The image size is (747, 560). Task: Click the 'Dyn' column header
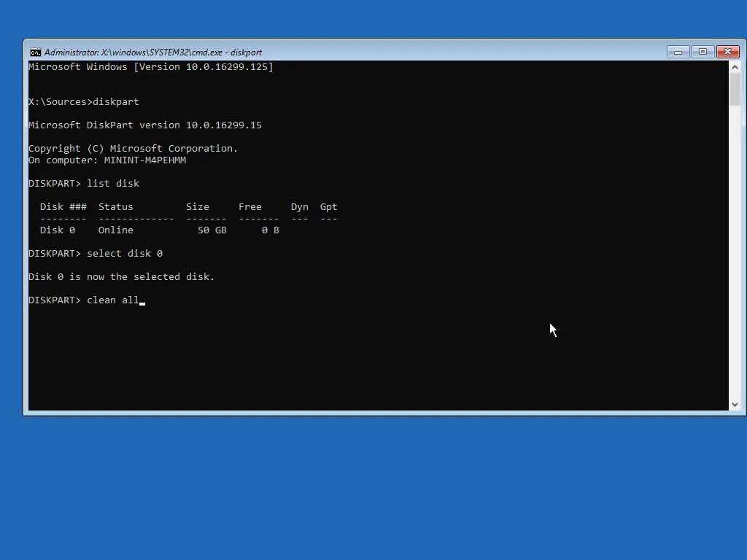click(300, 207)
